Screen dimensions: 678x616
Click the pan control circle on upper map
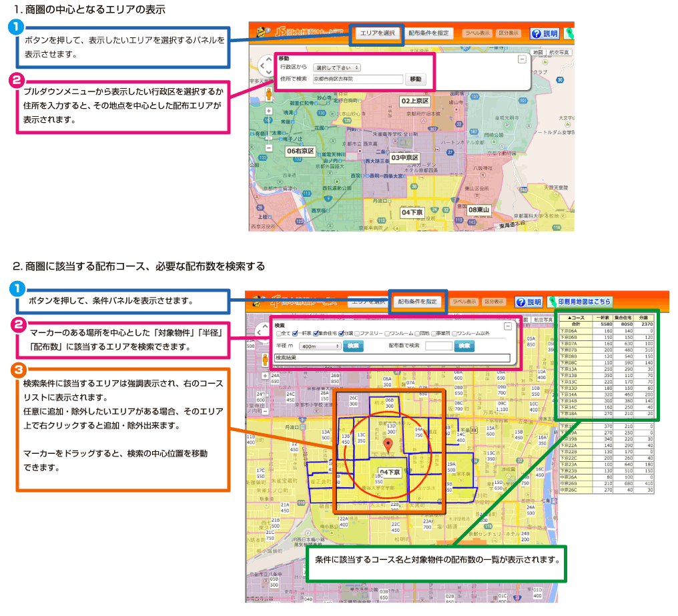pyautogui.click(x=266, y=65)
